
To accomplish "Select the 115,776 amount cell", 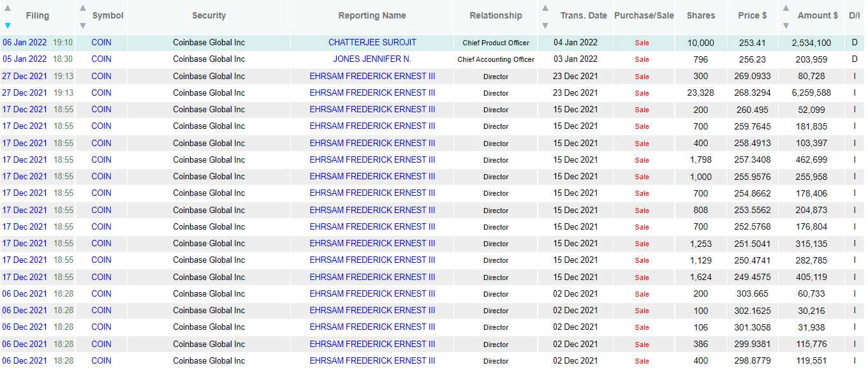I will (x=811, y=344).
